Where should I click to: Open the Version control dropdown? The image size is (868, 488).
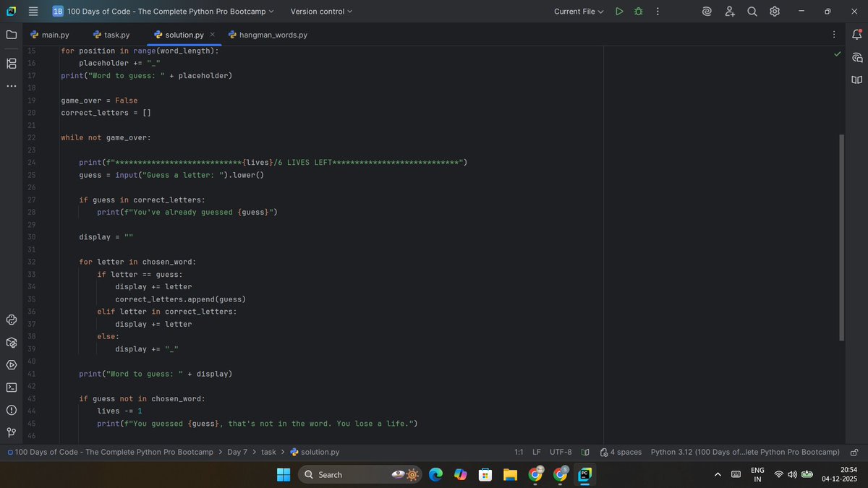pos(320,11)
